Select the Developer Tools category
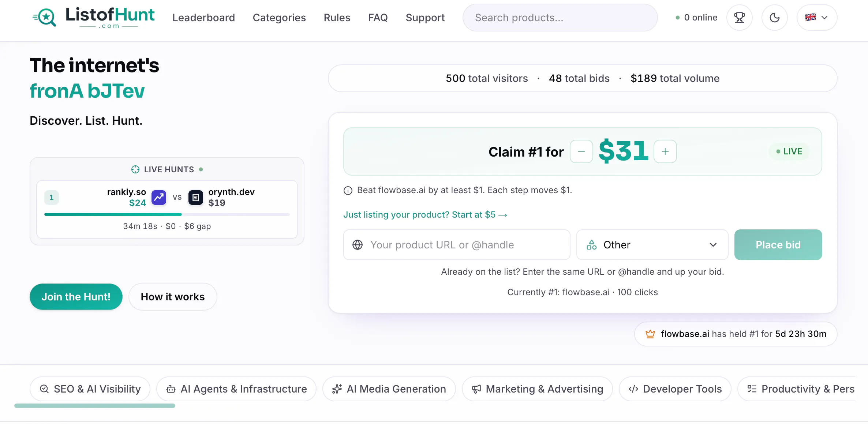The image size is (868, 439). [x=675, y=389]
